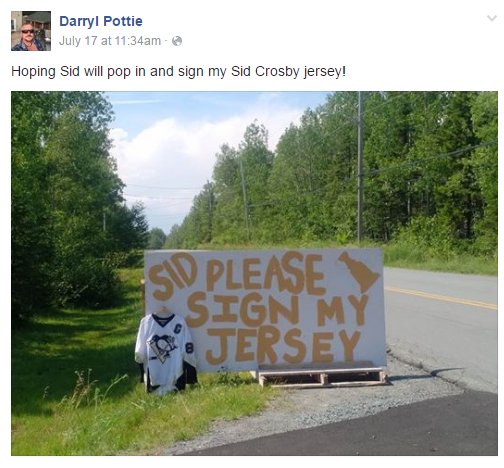
Task: Click the captain C patch on the jersey
Action: point(178,329)
